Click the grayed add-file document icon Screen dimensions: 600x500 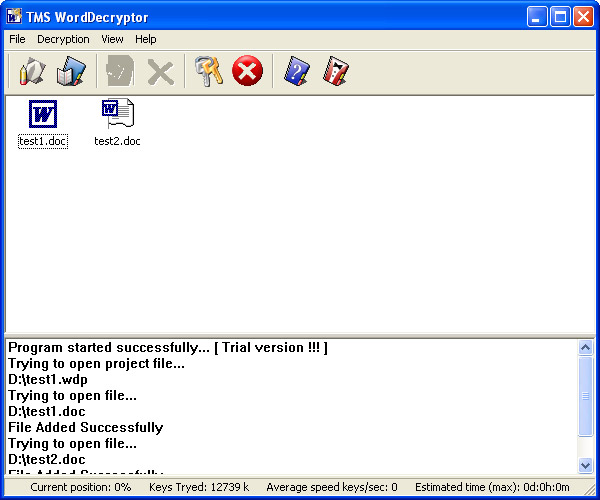[120, 71]
